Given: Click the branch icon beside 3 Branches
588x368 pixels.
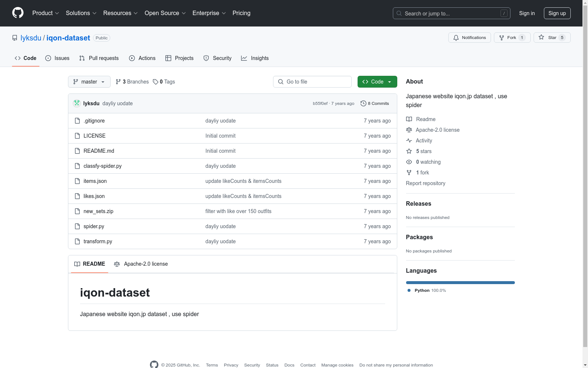Looking at the screenshot, I should (x=118, y=82).
